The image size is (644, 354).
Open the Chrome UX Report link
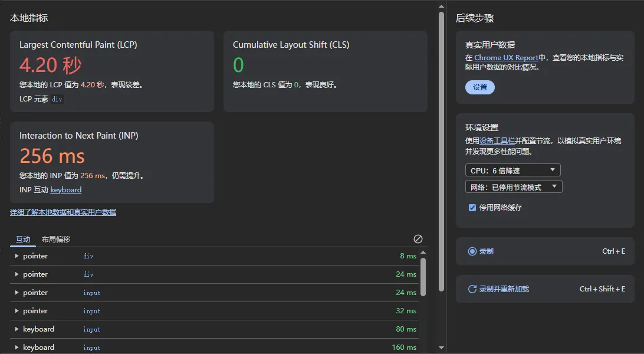(x=506, y=58)
